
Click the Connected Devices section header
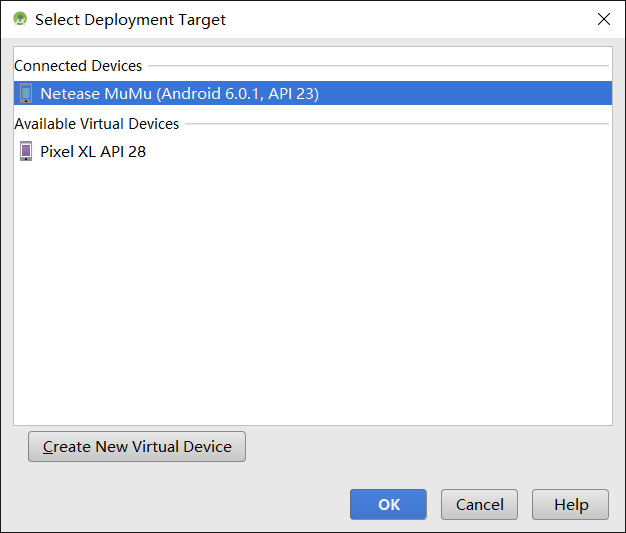click(78, 66)
